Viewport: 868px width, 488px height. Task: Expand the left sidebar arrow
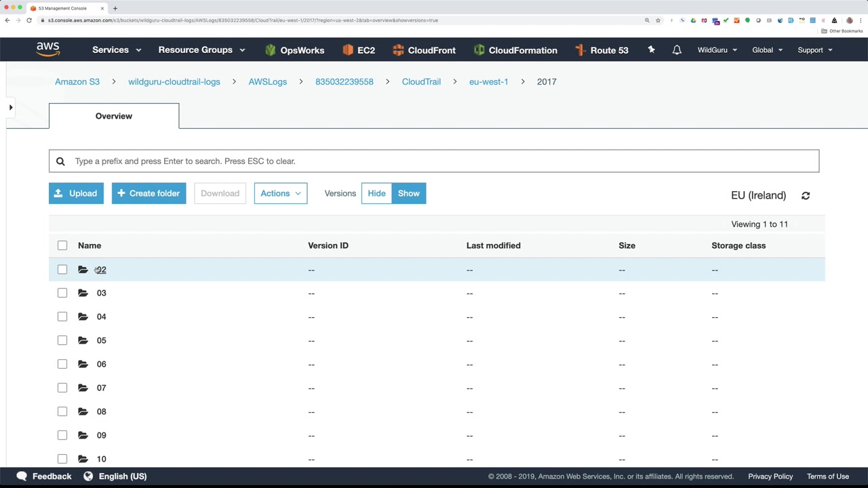pos(11,107)
